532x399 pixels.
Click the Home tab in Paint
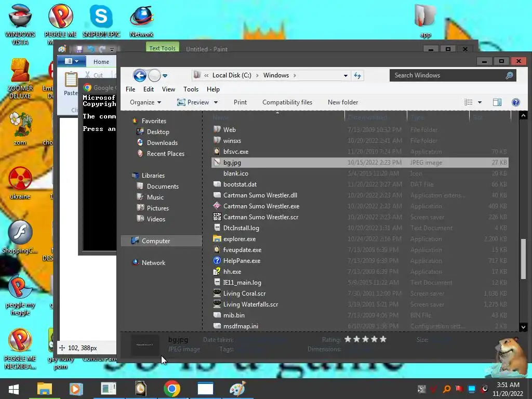tap(101, 62)
